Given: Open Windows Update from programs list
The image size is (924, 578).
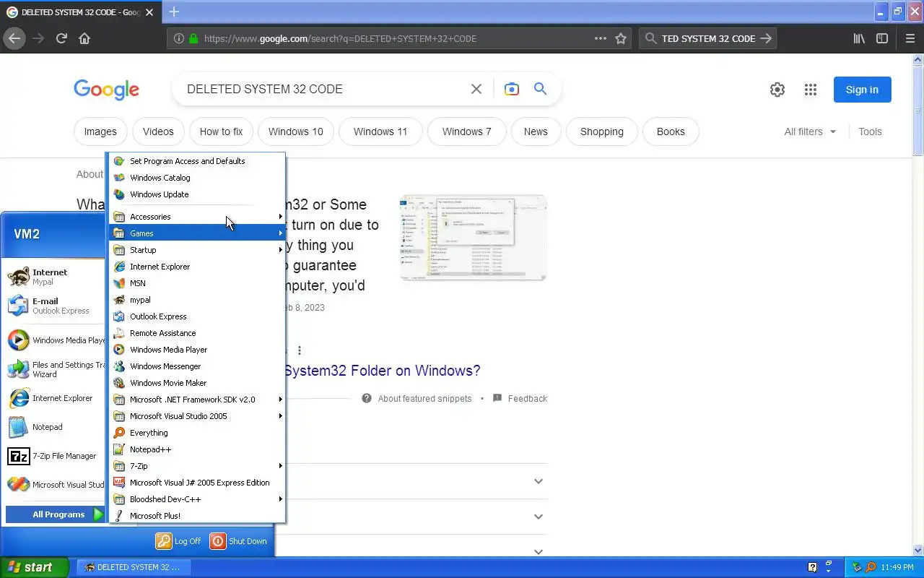Looking at the screenshot, I should 197,194.
